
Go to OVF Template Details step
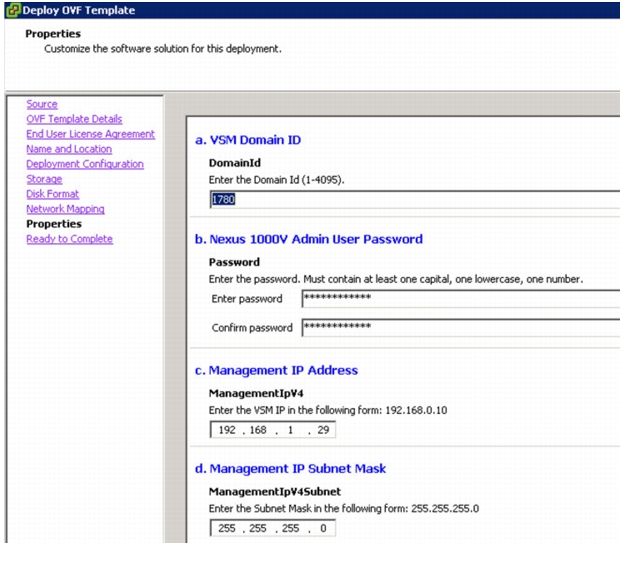74,119
